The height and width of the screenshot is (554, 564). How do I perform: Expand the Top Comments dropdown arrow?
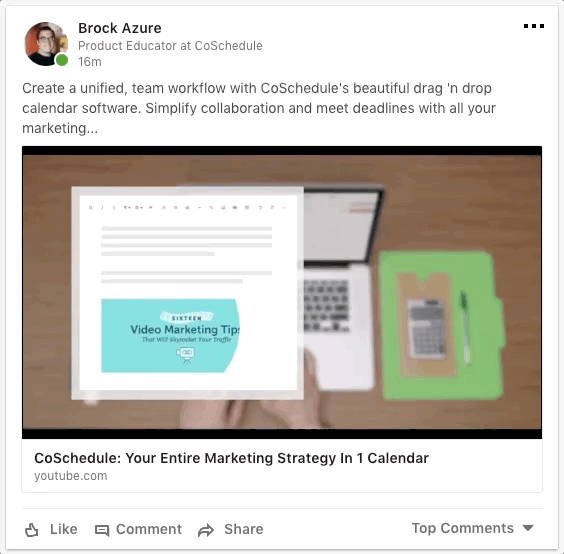pyautogui.click(x=528, y=528)
